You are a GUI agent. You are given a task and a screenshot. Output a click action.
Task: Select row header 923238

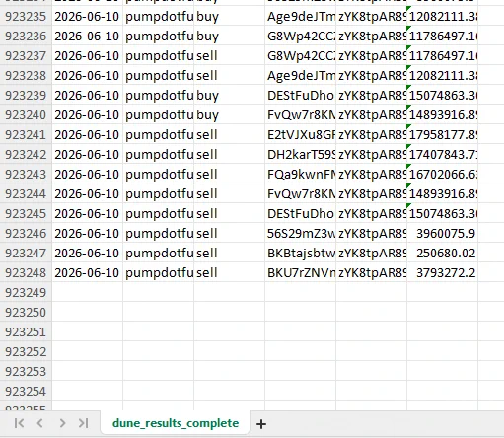(26, 75)
